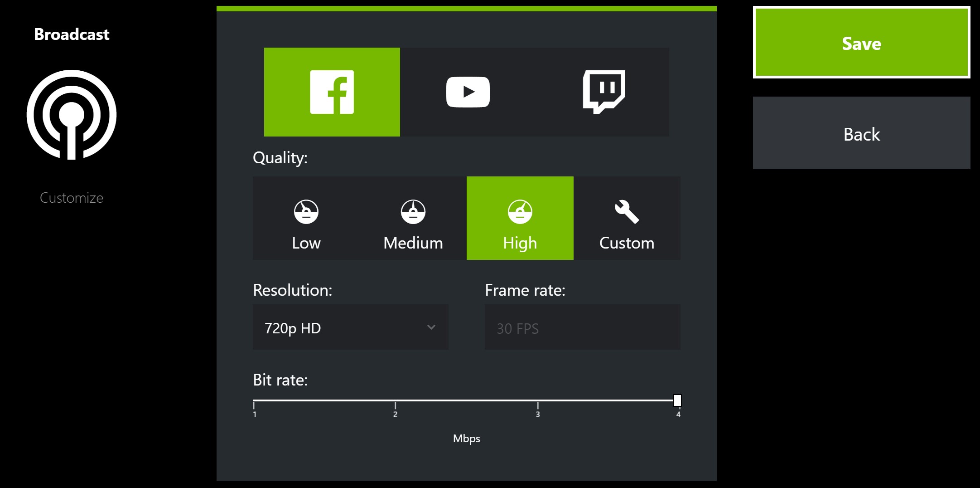Screen dimensions: 980x488
Task: Click the 'Resolution:' label
Action: point(293,290)
